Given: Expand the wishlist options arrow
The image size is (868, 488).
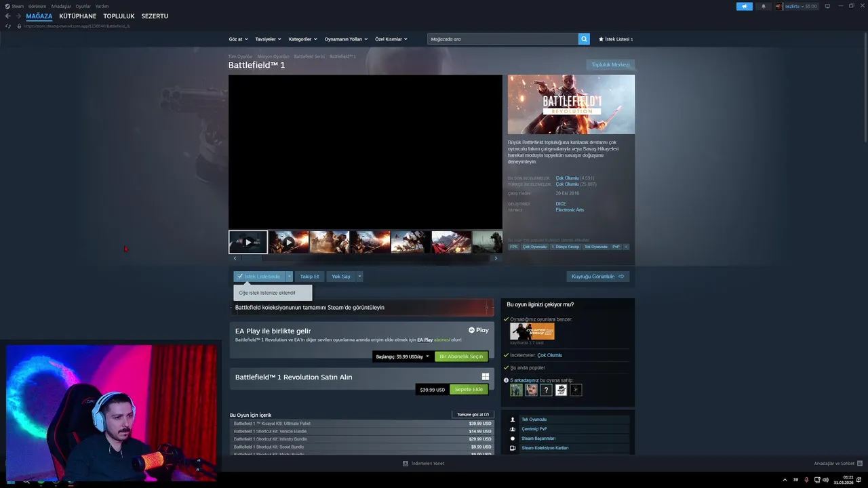Looking at the screenshot, I should pos(289,277).
